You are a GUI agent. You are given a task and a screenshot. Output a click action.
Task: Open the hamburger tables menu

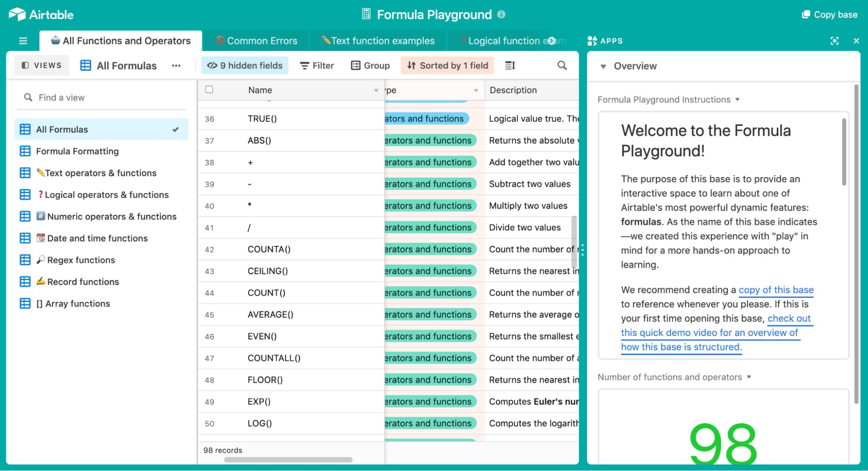click(x=23, y=41)
